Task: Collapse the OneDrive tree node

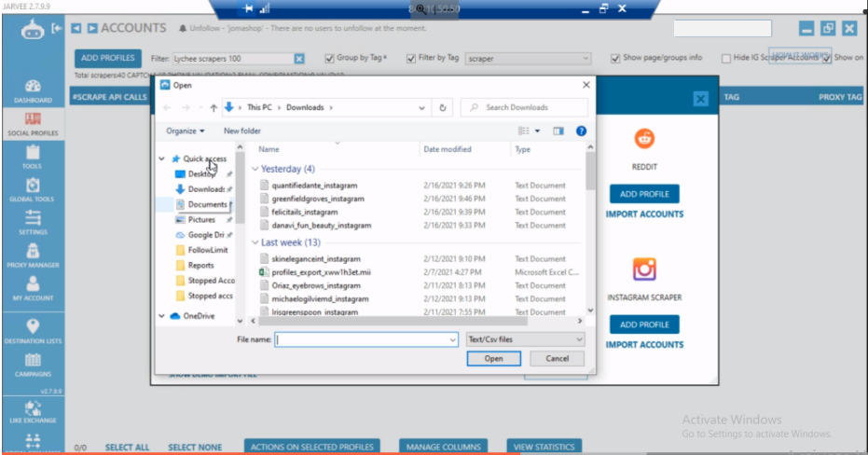Action: coord(161,316)
